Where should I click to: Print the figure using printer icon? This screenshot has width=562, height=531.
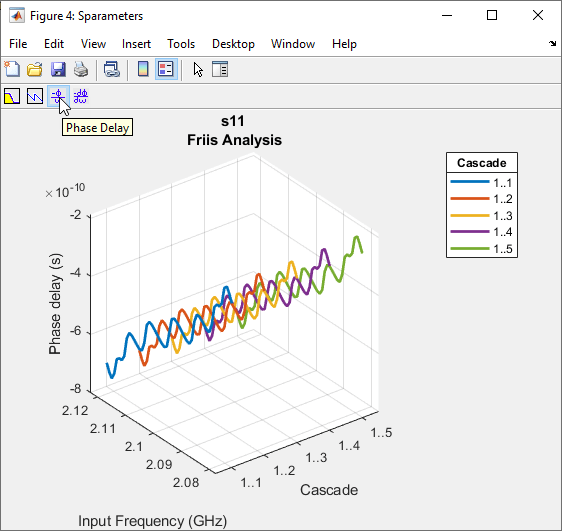click(x=81, y=69)
